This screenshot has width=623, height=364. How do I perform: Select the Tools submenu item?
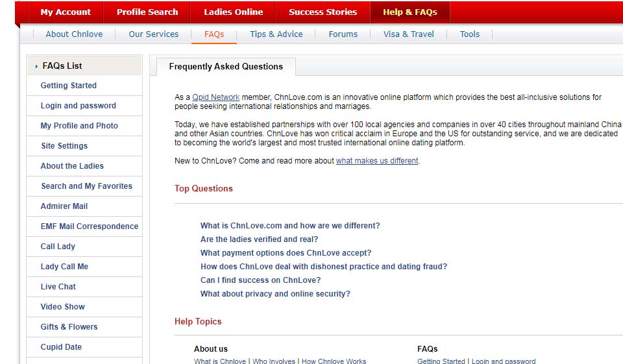pos(469,34)
